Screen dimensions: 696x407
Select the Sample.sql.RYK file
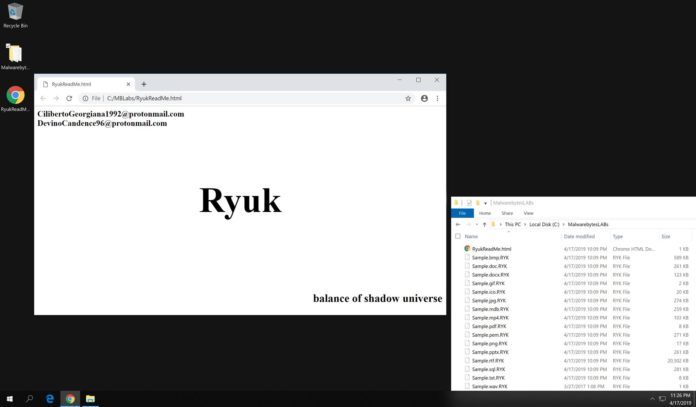(488, 369)
